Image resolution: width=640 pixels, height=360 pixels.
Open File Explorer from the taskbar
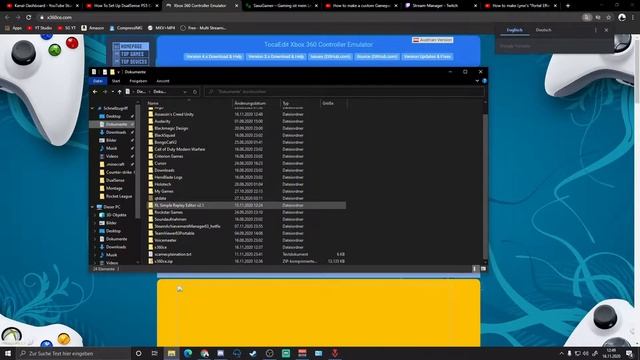tap(171, 353)
